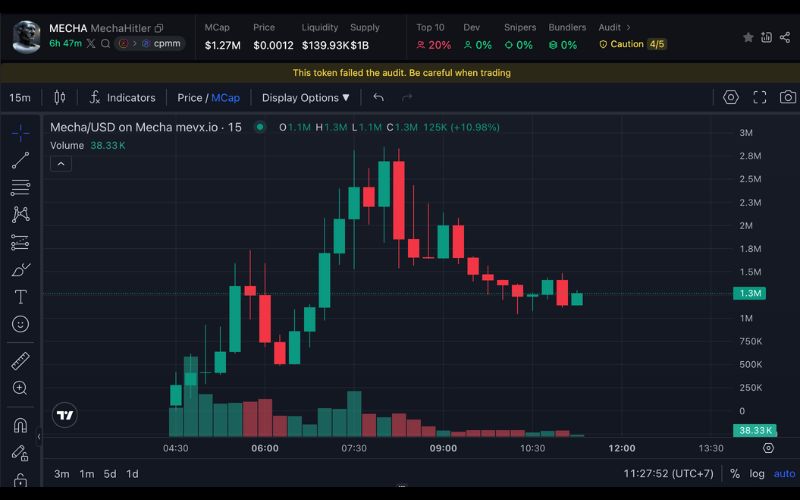Open the TradingView logo link

pos(65,415)
